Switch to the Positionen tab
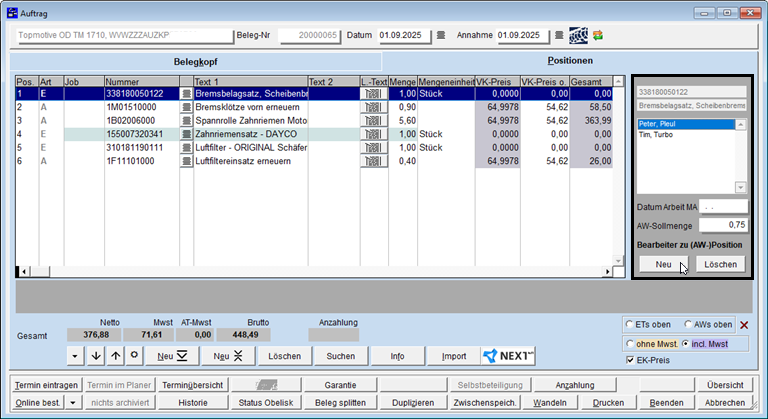This screenshot has width=768, height=419. tap(570, 61)
